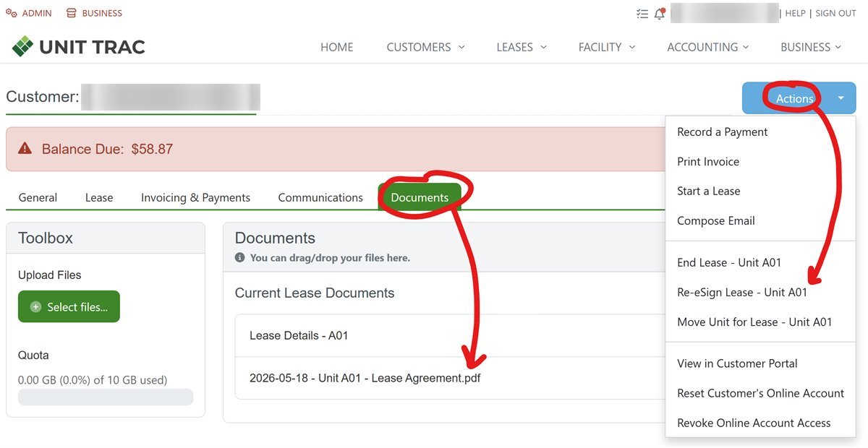
Task: Switch to the Lease tab
Action: pos(99,197)
